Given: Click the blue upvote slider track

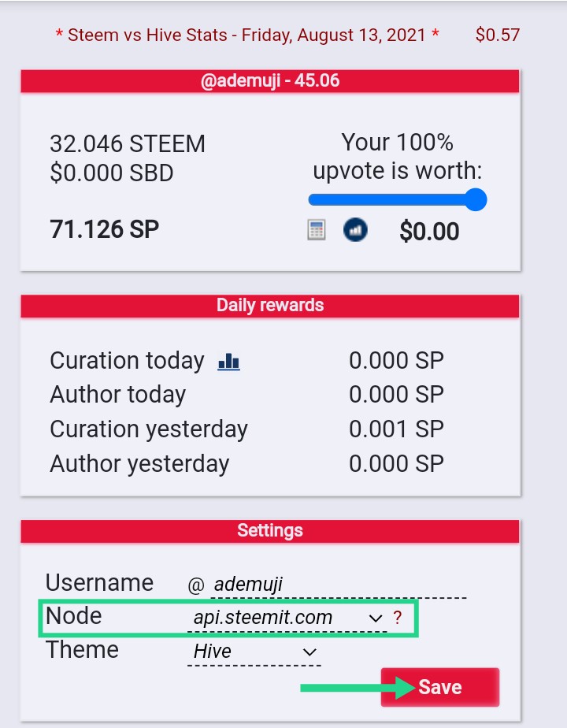Looking at the screenshot, I should point(392,199).
